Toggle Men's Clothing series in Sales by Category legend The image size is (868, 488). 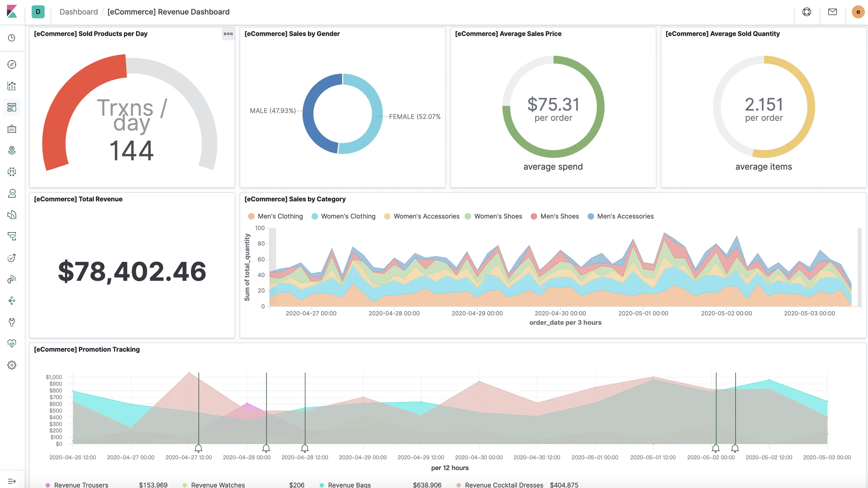[x=280, y=216]
